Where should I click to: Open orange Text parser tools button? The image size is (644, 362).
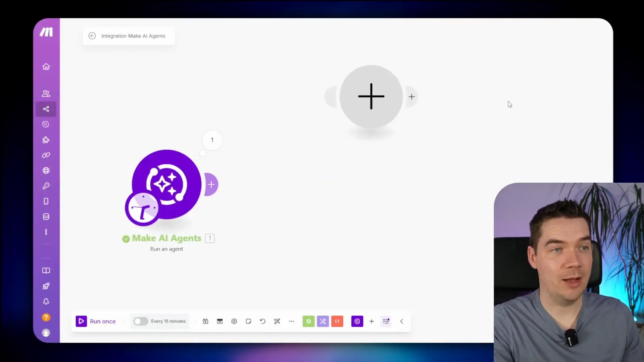click(x=337, y=321)
